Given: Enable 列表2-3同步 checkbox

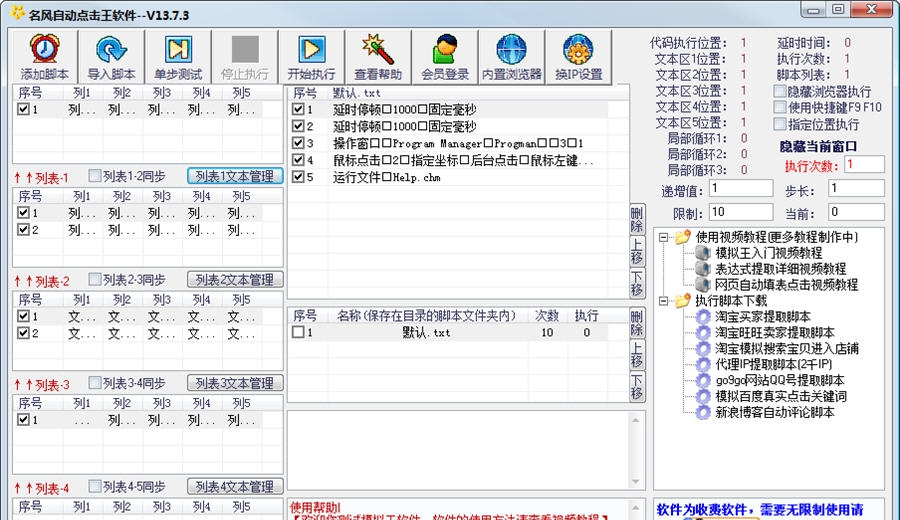Looking at the screenshot, I should pyautogui.click(x=95, y=280).
